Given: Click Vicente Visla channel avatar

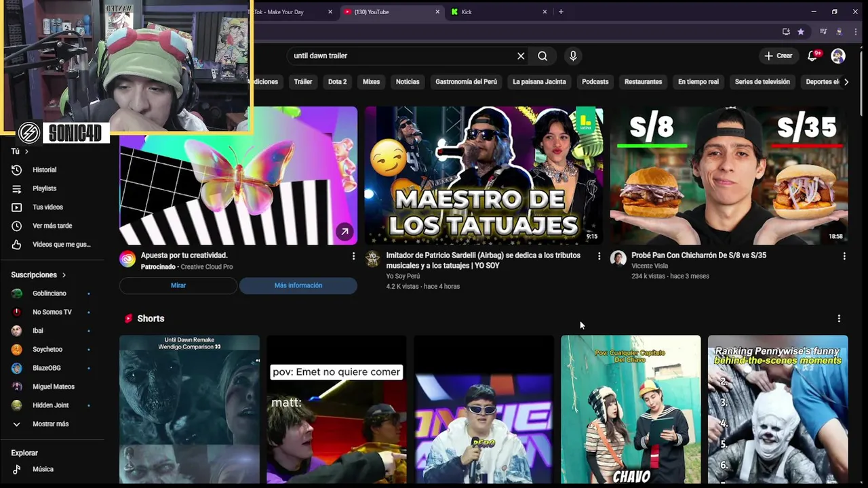Looking at the screenshot, I should pyautogui.click(x=618, y=258).
